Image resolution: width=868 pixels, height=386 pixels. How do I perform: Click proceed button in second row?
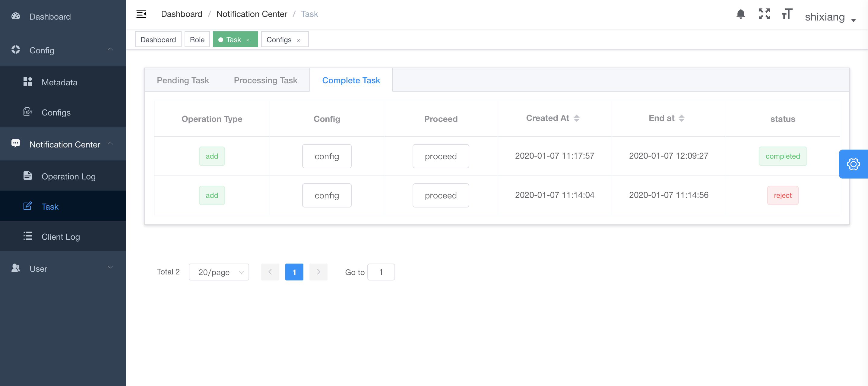point(440,195)
